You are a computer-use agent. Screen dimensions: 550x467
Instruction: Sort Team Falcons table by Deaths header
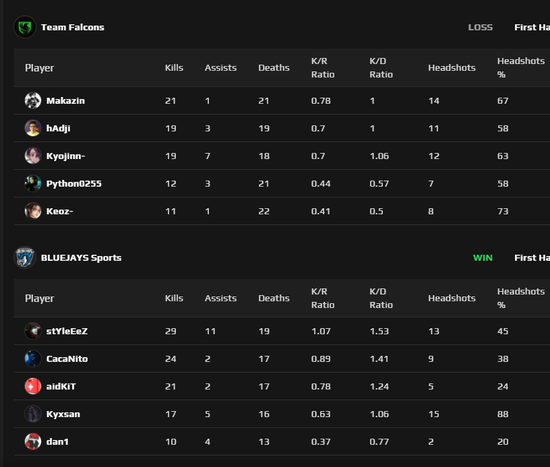point(274,68)
